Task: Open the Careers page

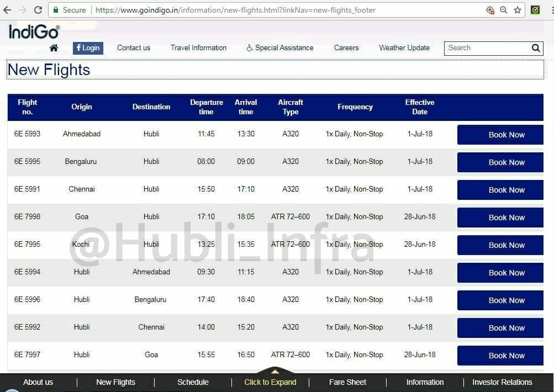Action: point(346,47)
